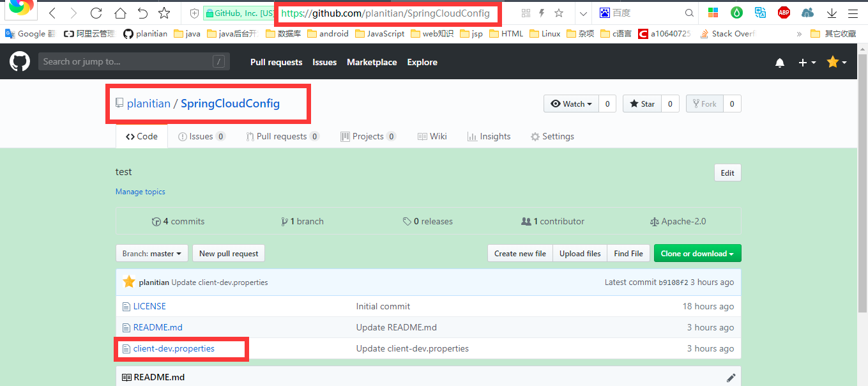Go to GitHub home via Octocat logo
Screen dimensions: 868x386
[x=20, y=62]
